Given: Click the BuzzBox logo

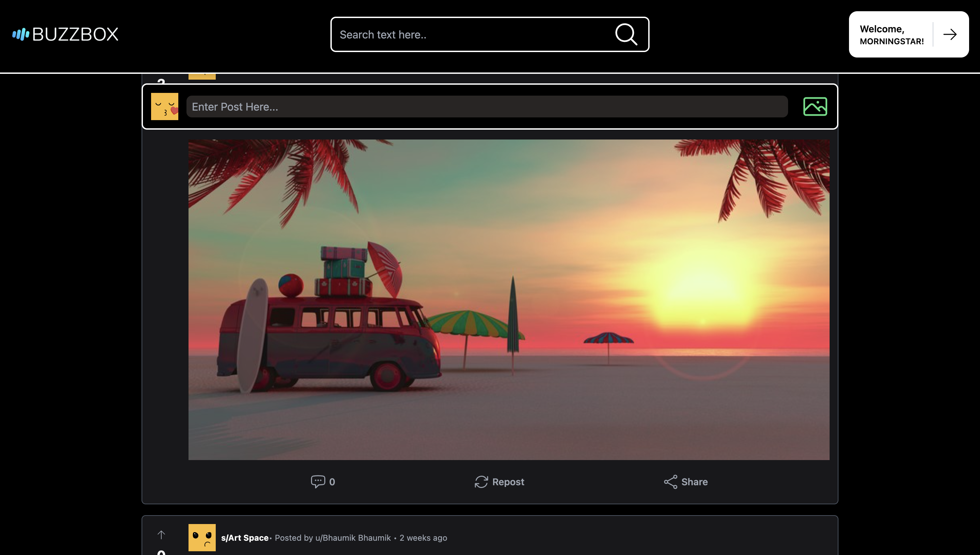Looking at the screenshot, I should point(20,34).
